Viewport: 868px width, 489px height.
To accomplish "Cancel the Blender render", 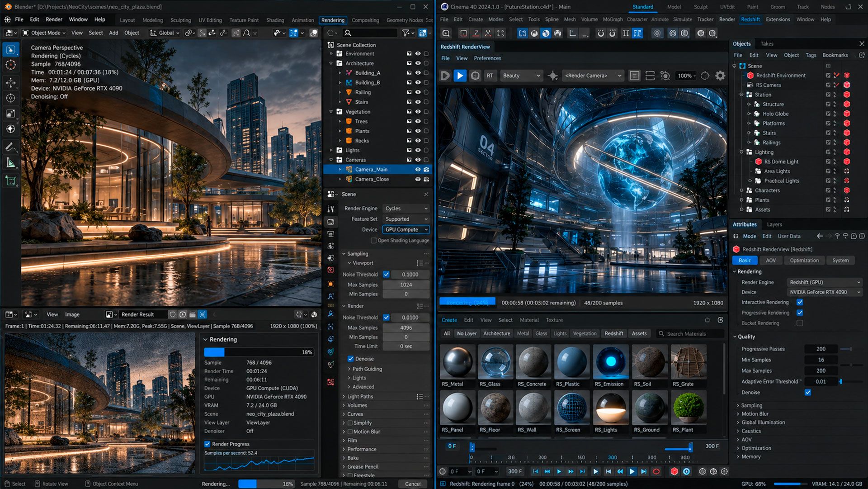I will pos(412,484).
